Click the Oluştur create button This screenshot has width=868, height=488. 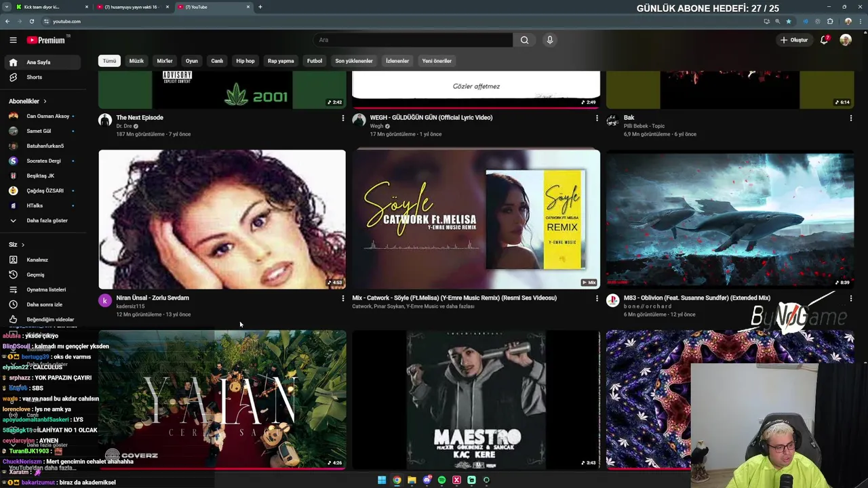tap(793, 40)
